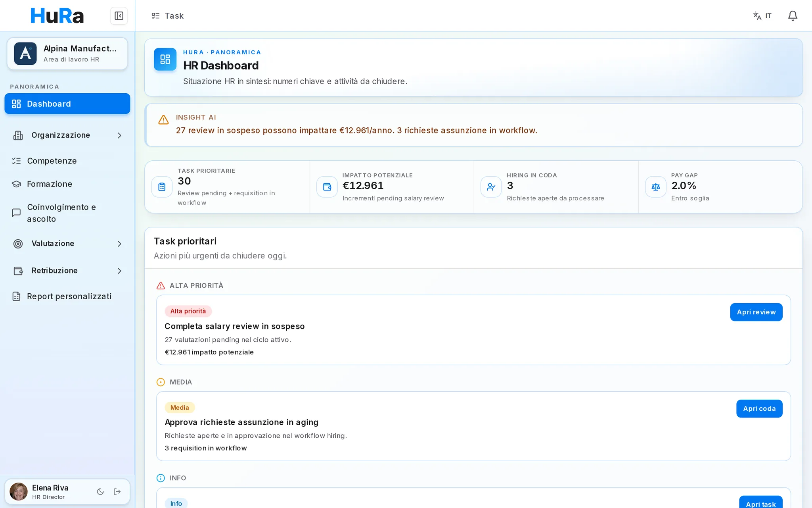Click the Retribuzione wallet icon
The image size is (812, 508).
coord(18,271)
